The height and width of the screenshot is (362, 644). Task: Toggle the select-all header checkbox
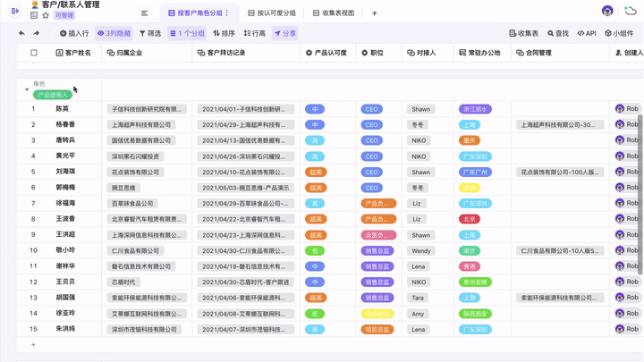pos(34,53)
